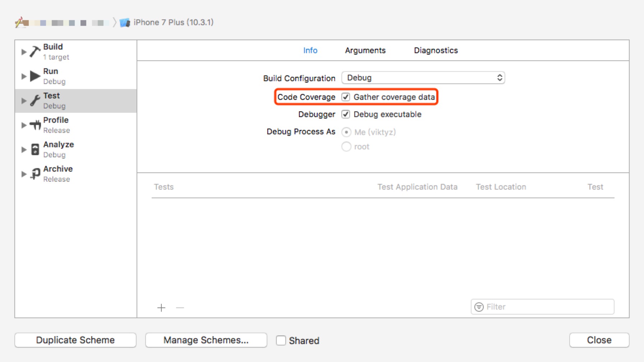Toggle Debug executable checkbox
The height and width of the screenshot is (362, 644).
point(346,114)
